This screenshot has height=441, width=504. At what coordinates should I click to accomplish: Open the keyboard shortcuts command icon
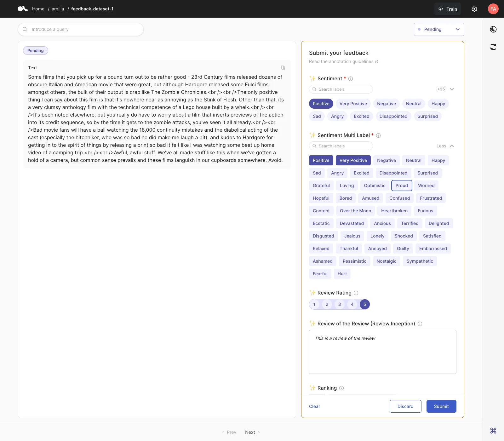pos(493,430)
